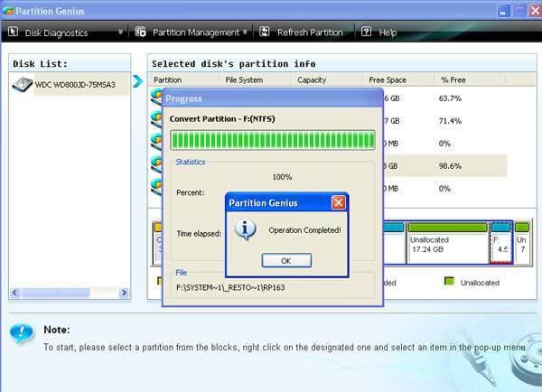Open the Help menu
The width and height of the screenshot is (542, 392).
[x=388, y=33]
